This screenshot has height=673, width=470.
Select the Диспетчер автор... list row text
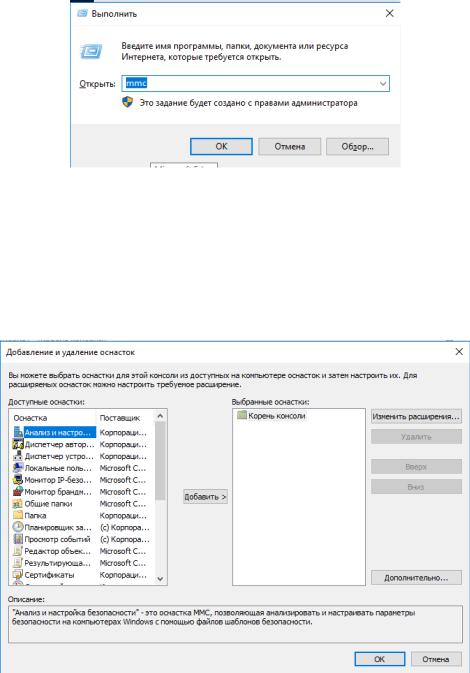[x=59, y=444]
